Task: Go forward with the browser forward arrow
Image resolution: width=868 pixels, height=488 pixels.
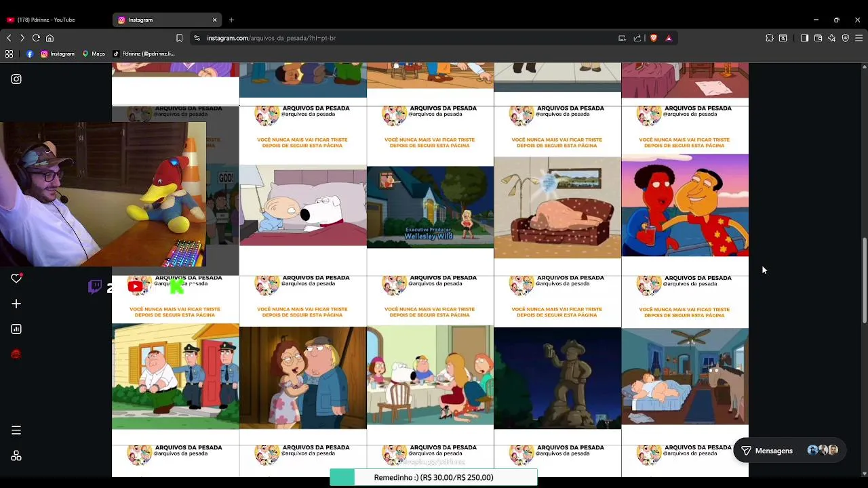Action: tap(22, 38)
